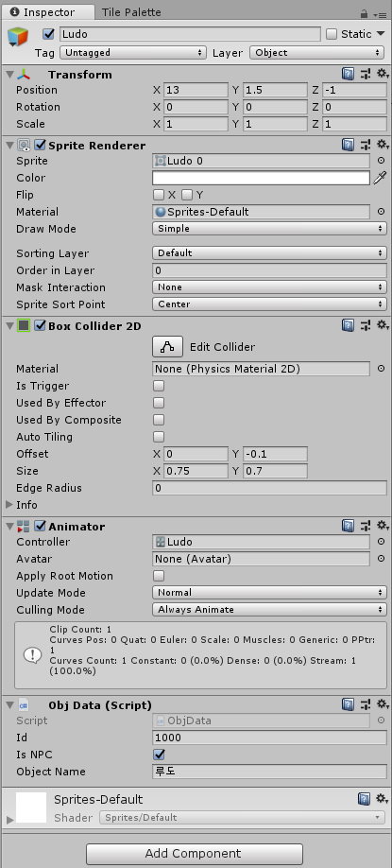This screenshot has width=392, height=868.
Task: Click the Inspector lock icon
Action: point(364,13)
